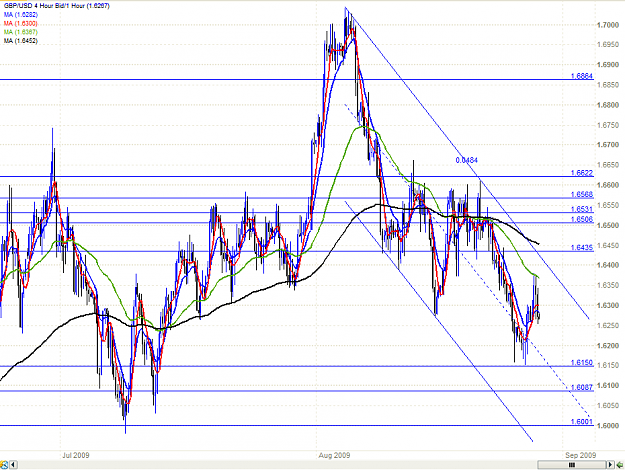Click the GBP/USD 4 Hour Bid chart title
625x470 pixels.
tap(56, 6)
